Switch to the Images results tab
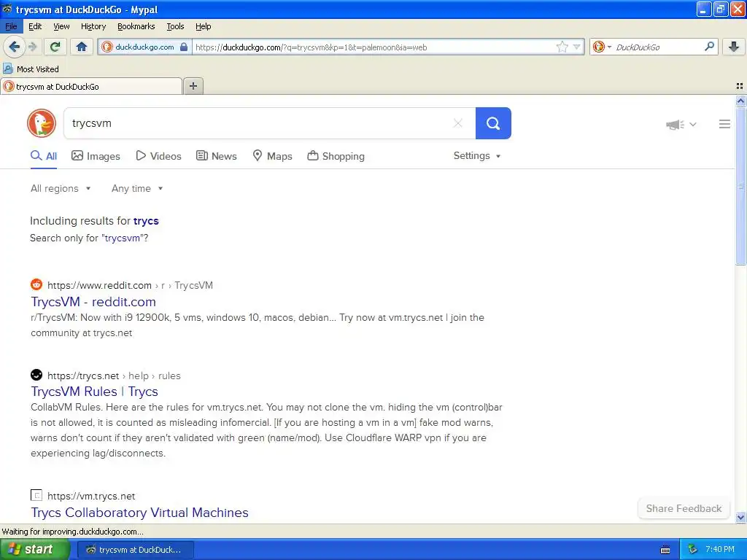Screen dimensions: 747x560 click(x=96, y=156)
